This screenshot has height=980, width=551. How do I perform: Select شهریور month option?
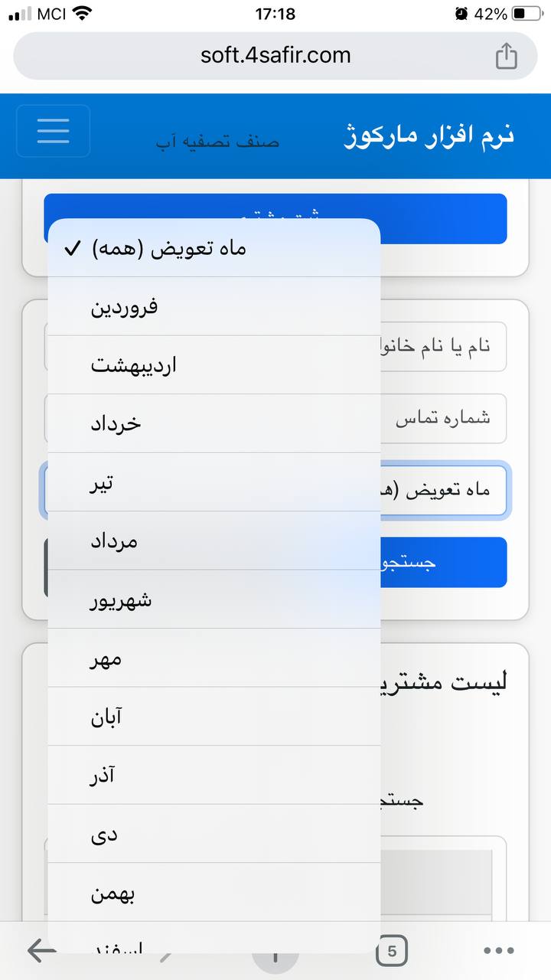(214, 599)
